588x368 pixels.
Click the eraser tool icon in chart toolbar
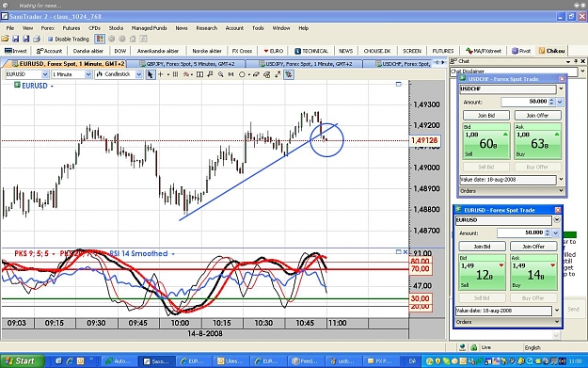point(256,74)
